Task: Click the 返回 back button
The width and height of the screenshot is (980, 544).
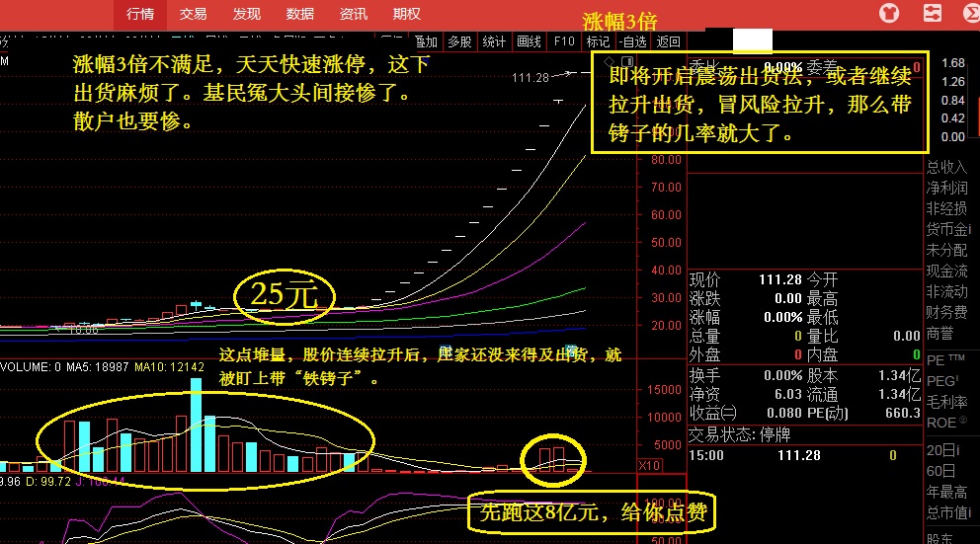Action: coord(668,41)
